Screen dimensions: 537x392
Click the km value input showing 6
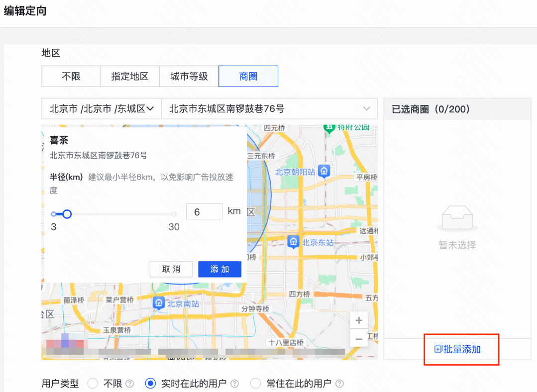204,211
